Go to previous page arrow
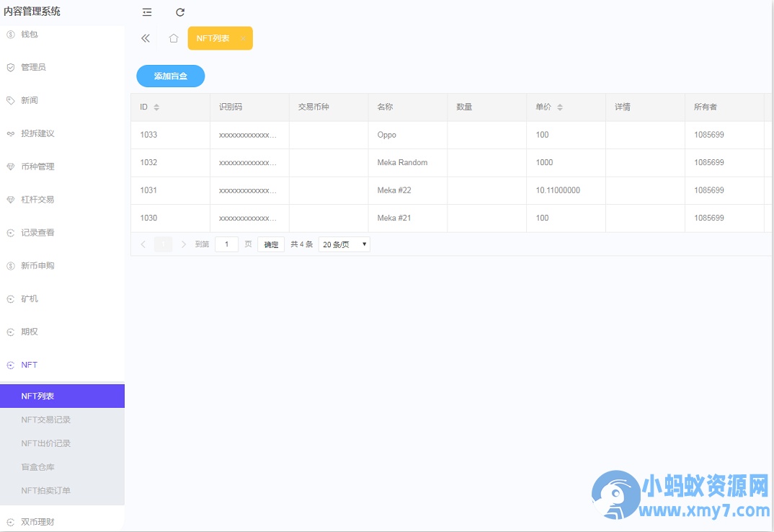This screenshot has height=532, width=774. (143, 244)
